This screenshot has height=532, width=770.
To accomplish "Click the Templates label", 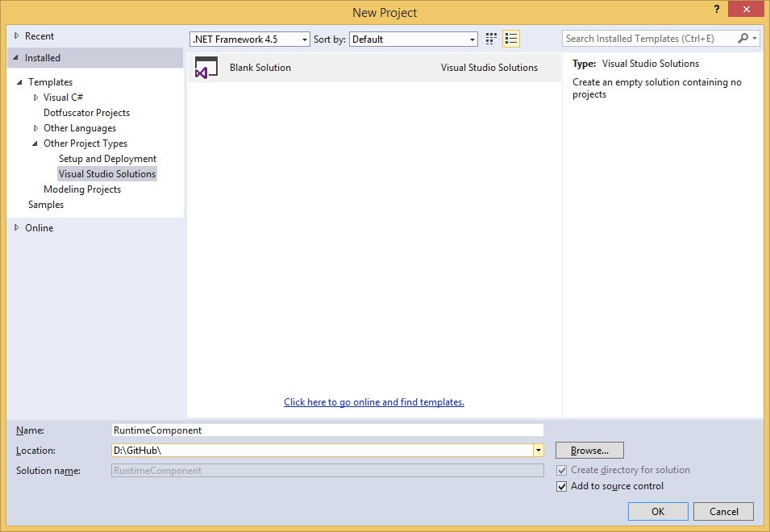I will pos(50,82).
